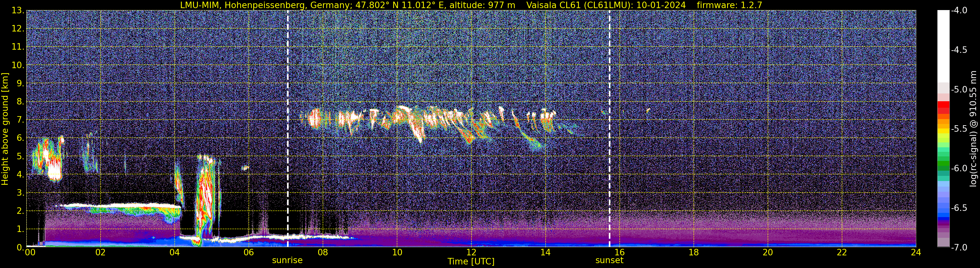Click the sunset dashed vertical line
This screenshot has width=980, height=268.
point(609,129)
